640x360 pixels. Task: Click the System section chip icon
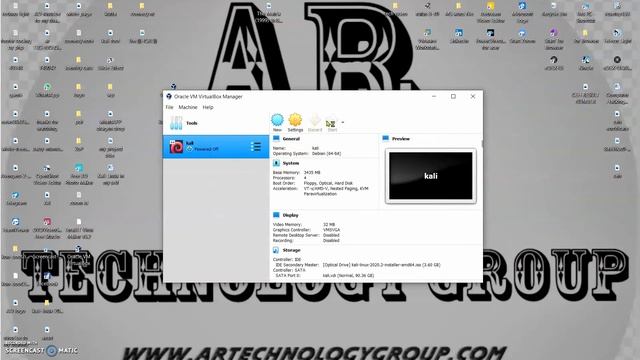click(x=276, y=163)
